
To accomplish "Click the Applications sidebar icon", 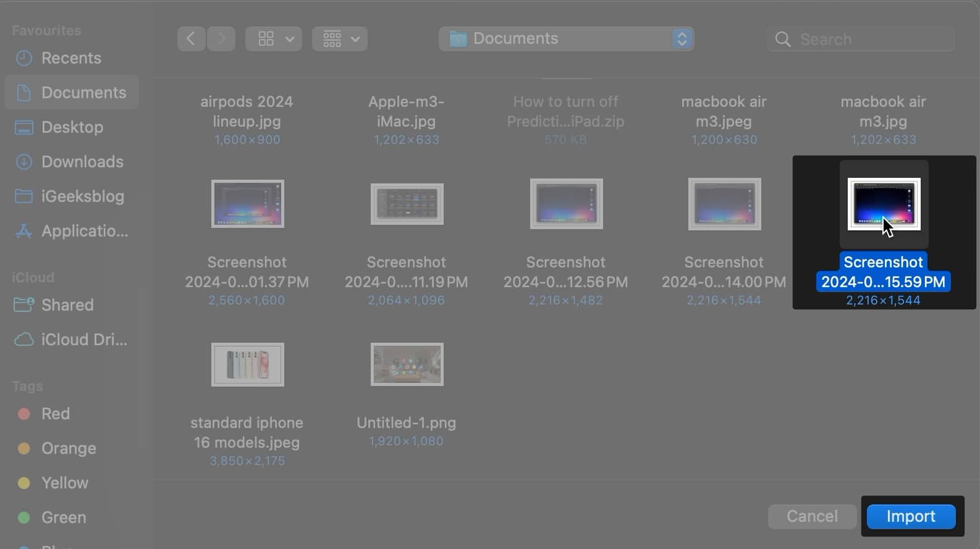I will click(x=23, y=231).
